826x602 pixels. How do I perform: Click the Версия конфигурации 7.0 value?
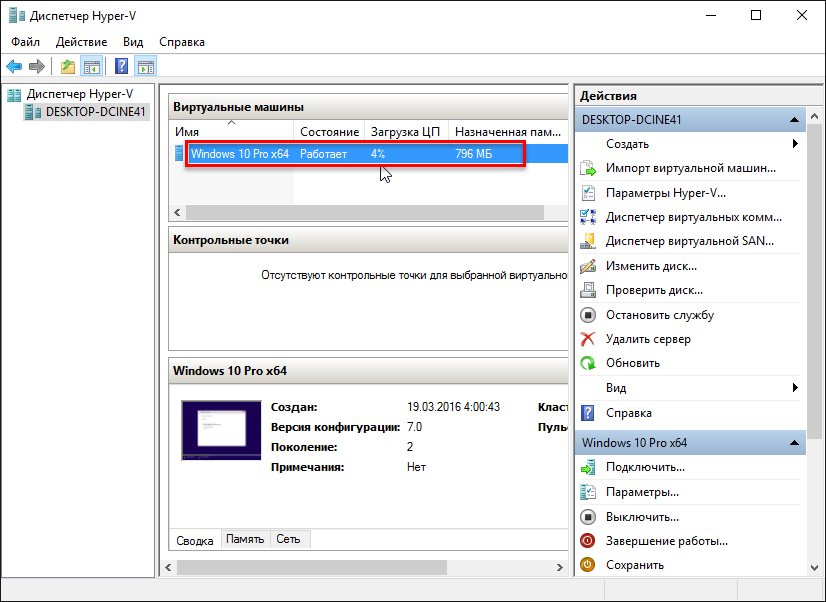click(x=415, y=427)
